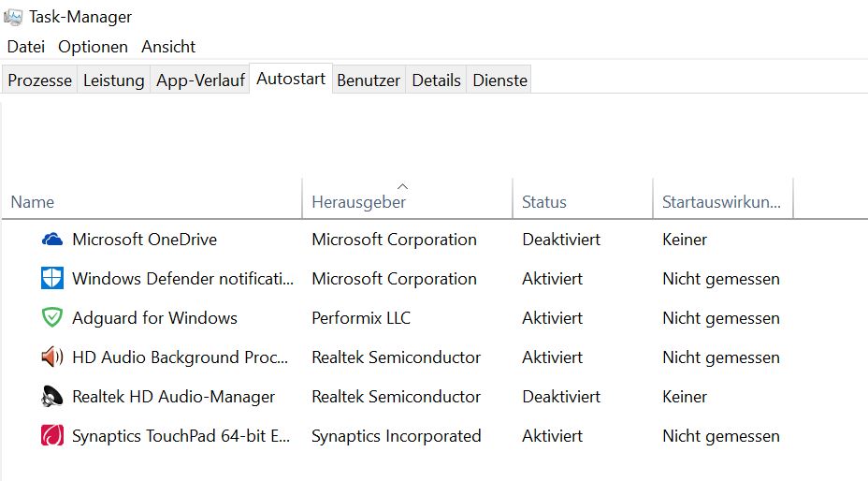868x481 pixels.
Task: Sort by the Herausgeber column header
Action: pos(358,201)
